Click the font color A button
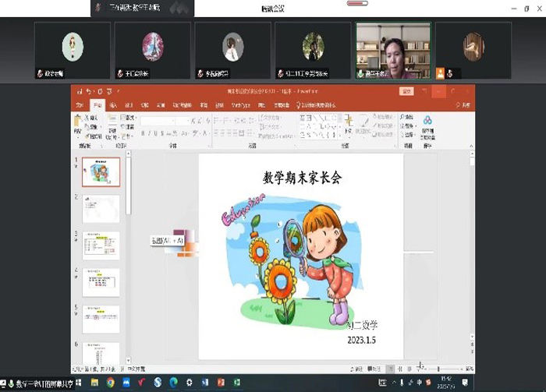 click(x=205, y=133)
